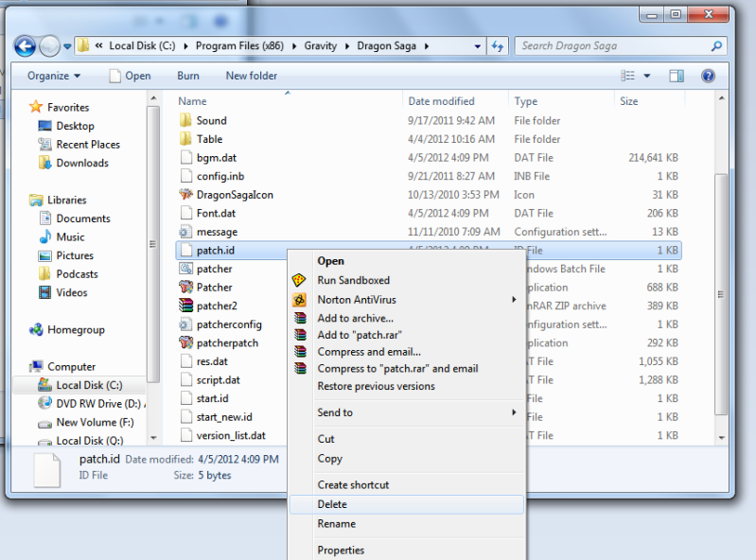Select the message configuration file icon
Viewport: 756px width, 560px height.
coord(185,232)
